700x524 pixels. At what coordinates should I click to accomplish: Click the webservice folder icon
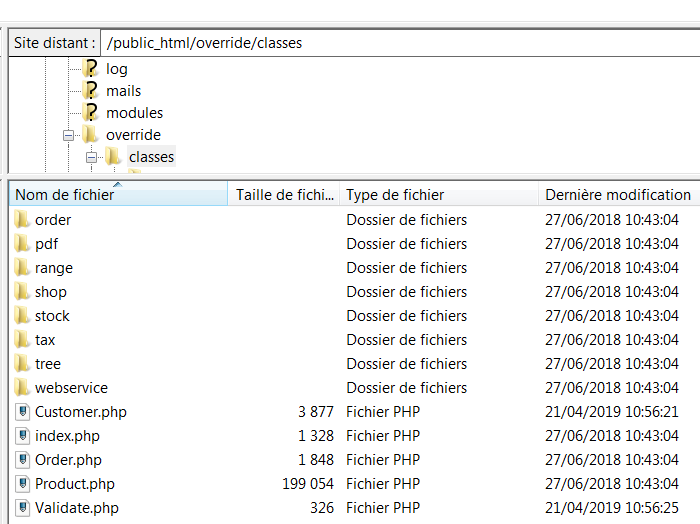point(22,388)
